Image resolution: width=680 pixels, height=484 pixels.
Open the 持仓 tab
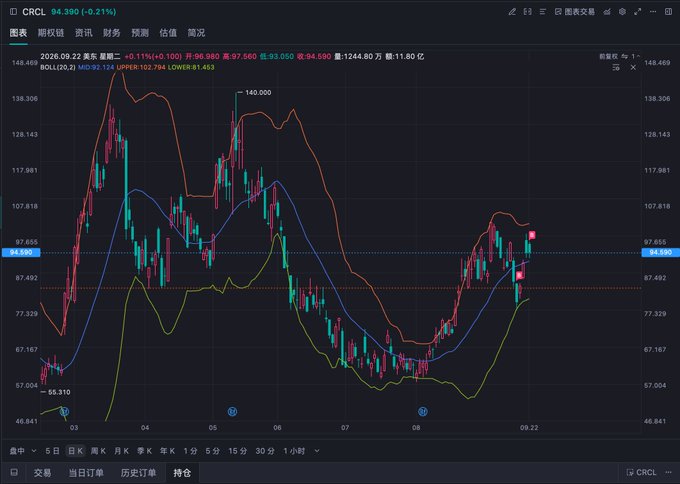182,473
